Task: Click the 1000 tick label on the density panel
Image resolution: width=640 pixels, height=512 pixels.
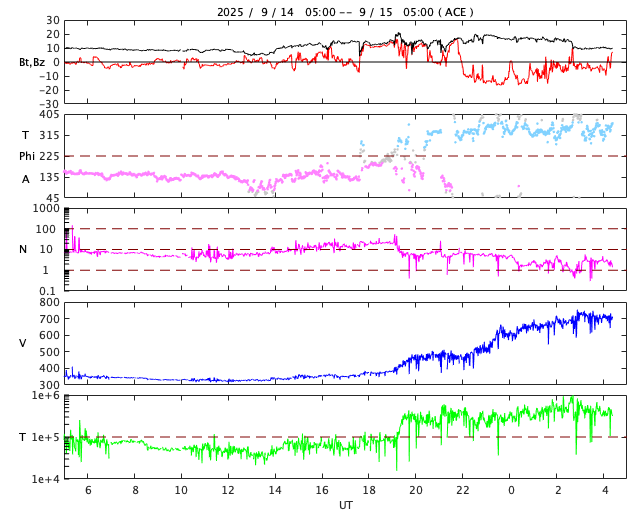Action: pos(46,208)
